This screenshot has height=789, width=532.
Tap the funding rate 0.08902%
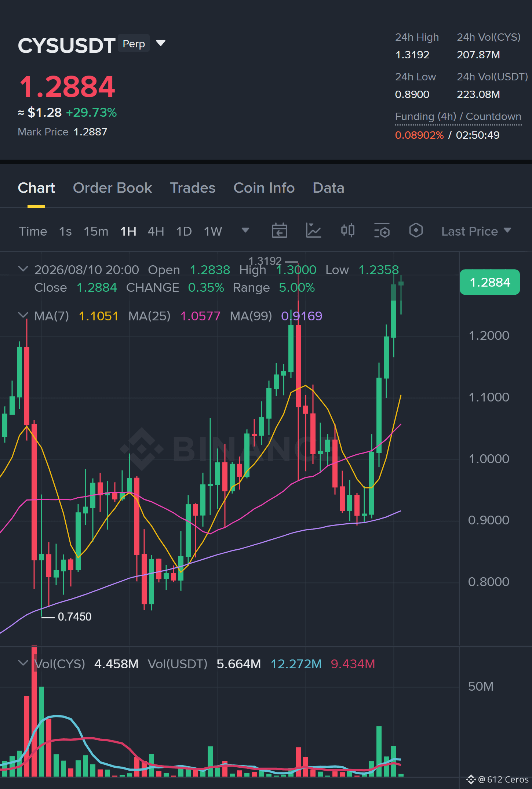coord(419,135)
